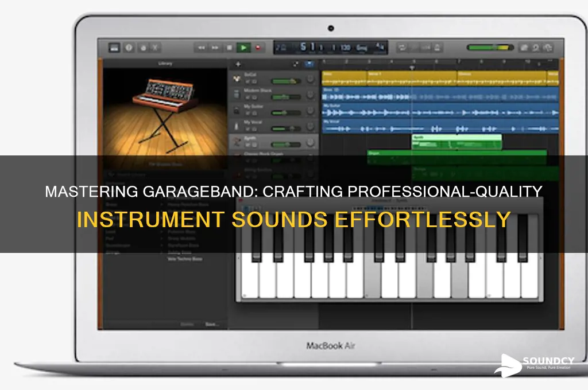
Task: Click the Save button in Library
Action: pyautogui.click(x=212, y=324)
